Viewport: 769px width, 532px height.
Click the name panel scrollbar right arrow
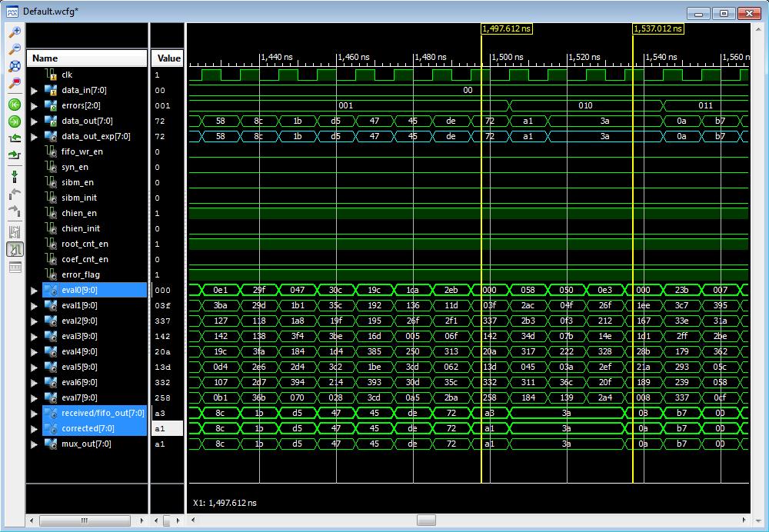(x=141, y=520)
